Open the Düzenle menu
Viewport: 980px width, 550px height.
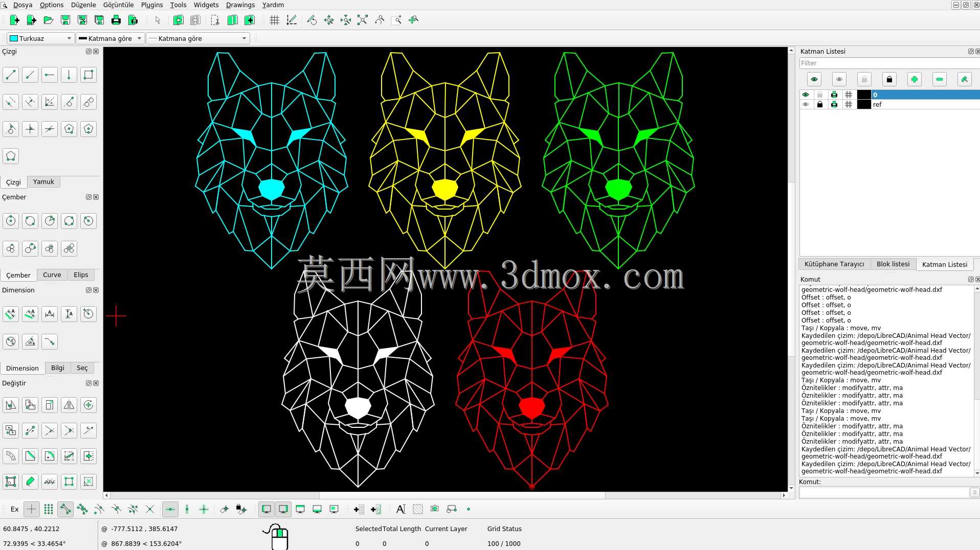(83, 5)
